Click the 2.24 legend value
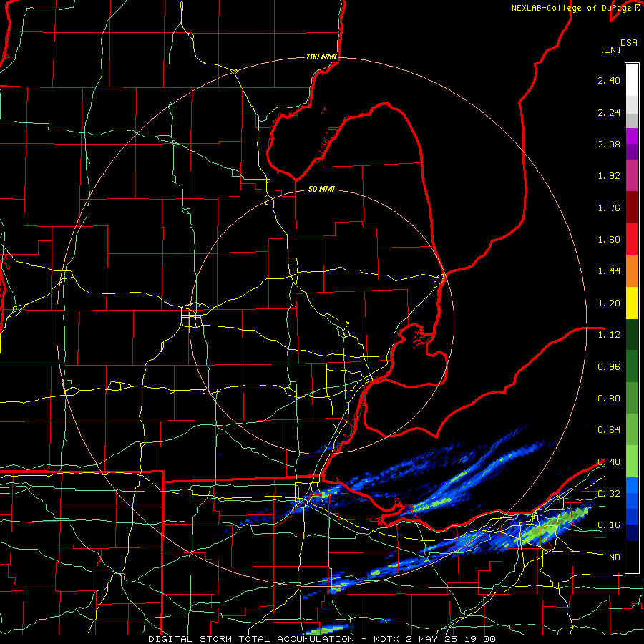 pyautogui.click(x=609, y=112)
